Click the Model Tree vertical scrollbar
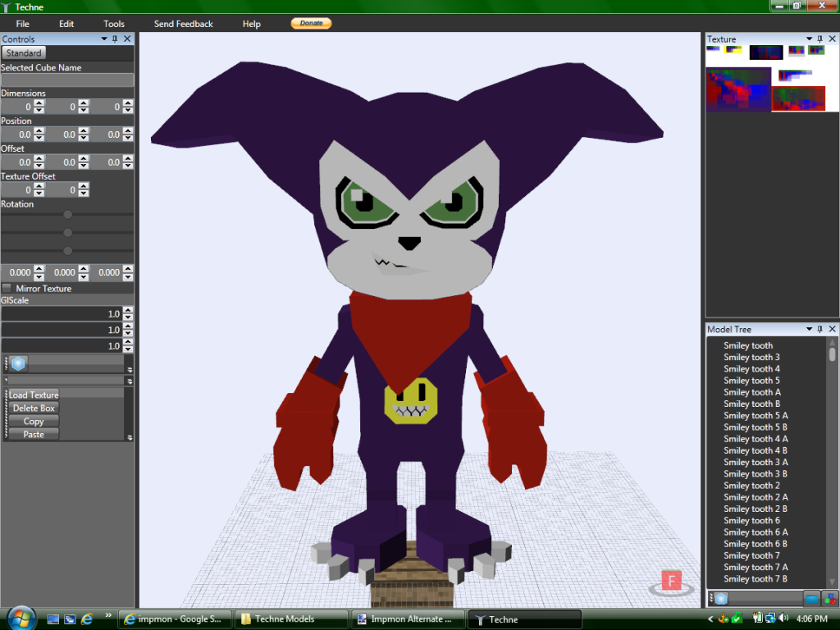This screenshot has height=630, width=840. (x=832, y=463)
